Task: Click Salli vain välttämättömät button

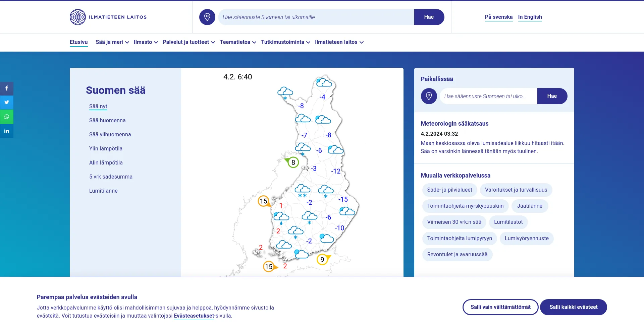Action: [x=500, y=307]
